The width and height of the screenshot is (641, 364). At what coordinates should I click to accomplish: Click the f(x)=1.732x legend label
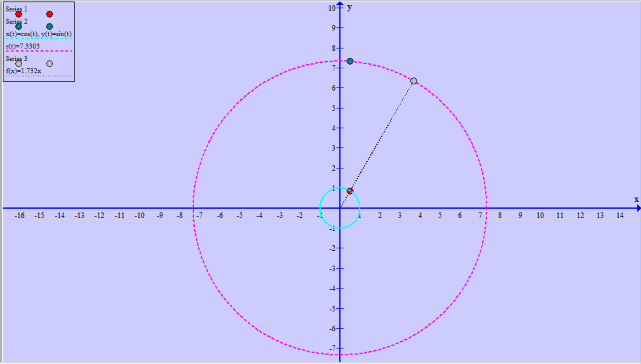click(23, 71)
